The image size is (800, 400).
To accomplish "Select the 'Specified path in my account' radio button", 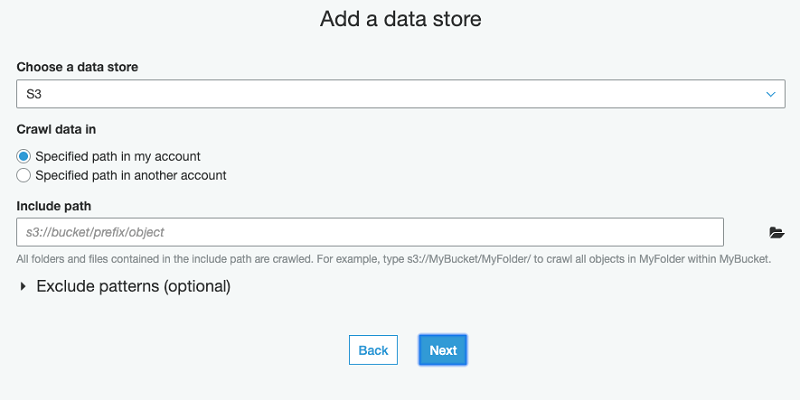I will click(24, 157).
